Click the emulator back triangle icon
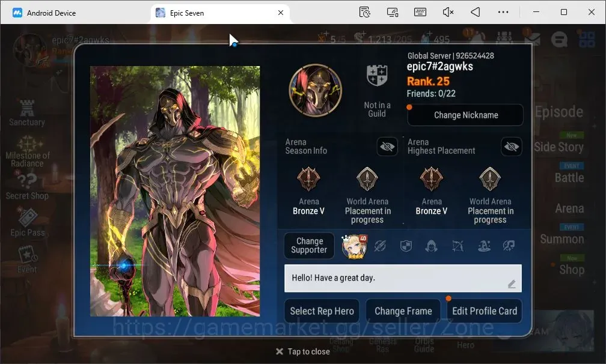This screenshot has height=364, width=606. click(x=476, y=13)
